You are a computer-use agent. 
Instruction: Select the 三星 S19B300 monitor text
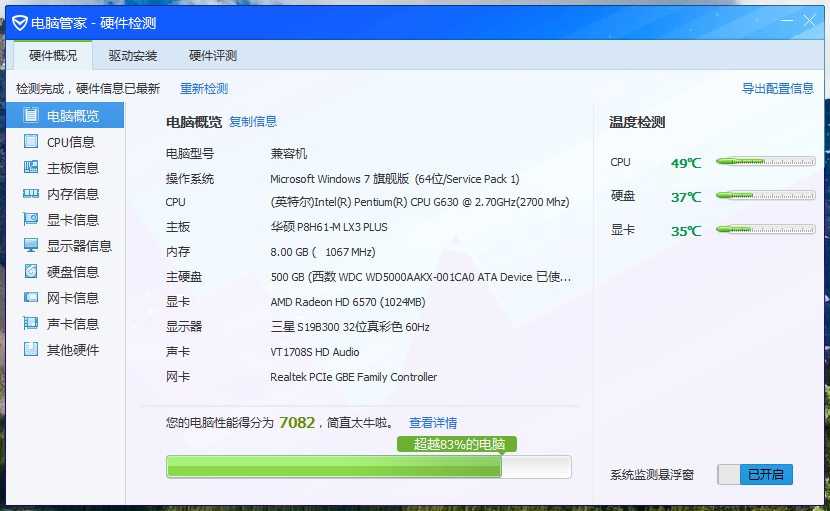pyautogui.click(x=350, y=327)
